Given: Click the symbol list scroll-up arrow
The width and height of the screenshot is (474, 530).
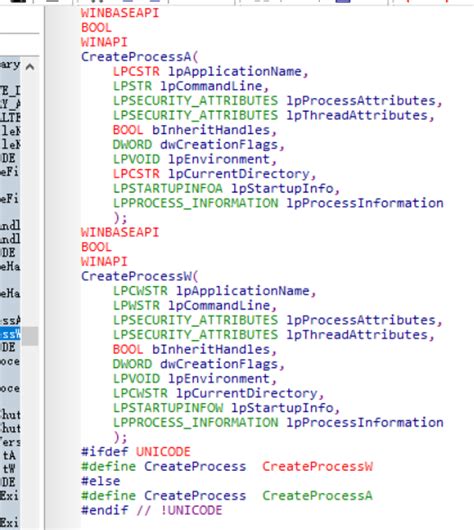Looking at the screenshot, I should pos(30,67).
